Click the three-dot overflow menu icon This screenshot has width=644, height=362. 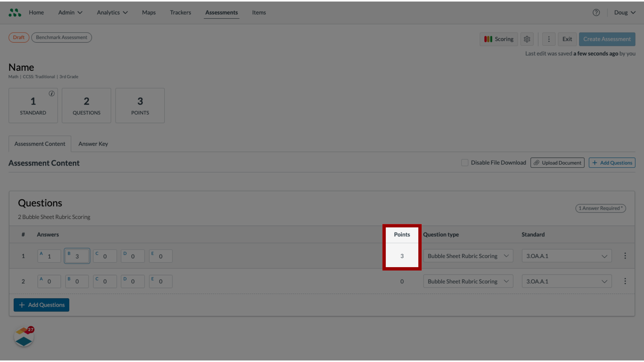(548, 39)
